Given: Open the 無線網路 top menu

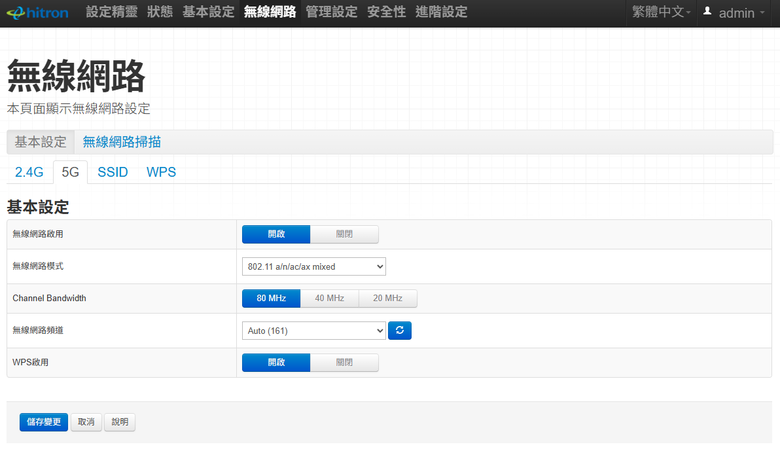Looking at the screenshot, I should 270,12.
